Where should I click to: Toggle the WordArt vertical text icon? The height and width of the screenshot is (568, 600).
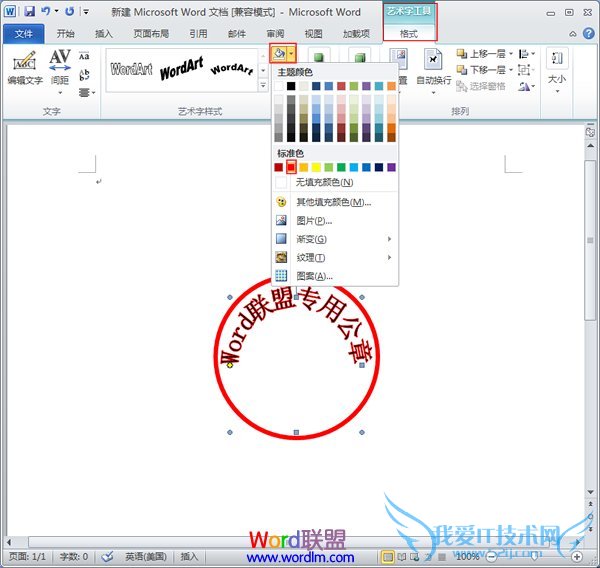click(84, 75)
